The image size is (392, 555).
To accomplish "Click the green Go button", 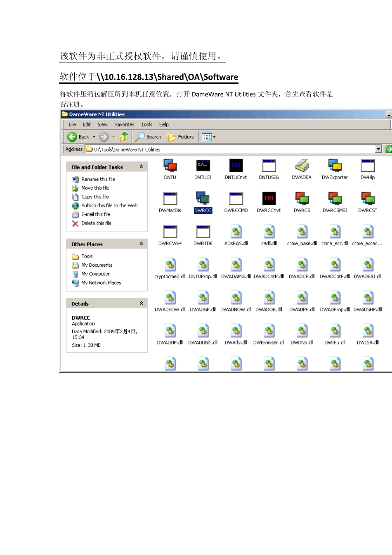I will (x=388, y=149).
